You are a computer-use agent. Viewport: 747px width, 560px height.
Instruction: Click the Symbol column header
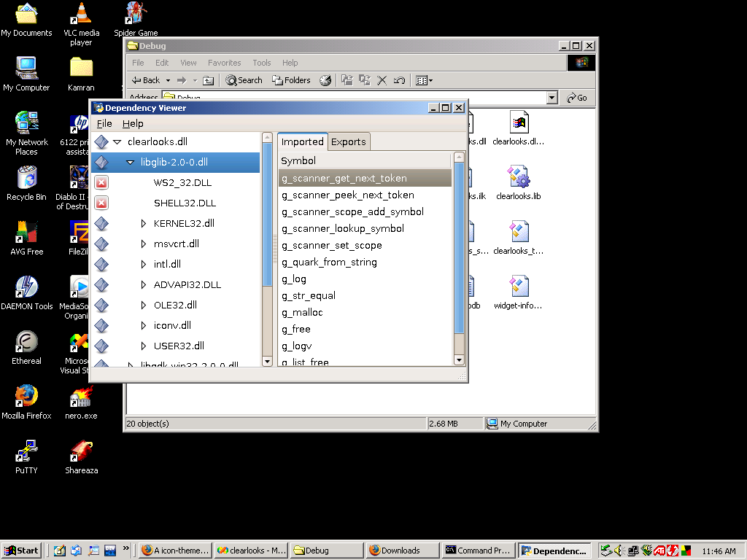[x=365, y=160]
